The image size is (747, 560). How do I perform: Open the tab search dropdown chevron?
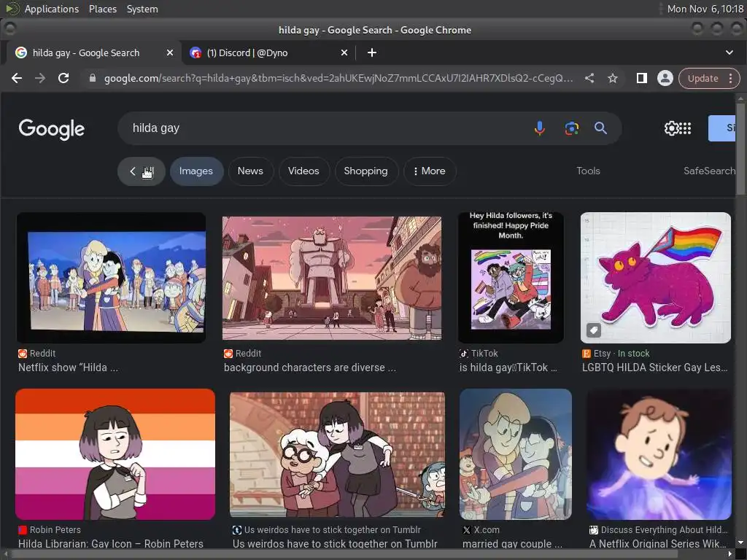729,52
